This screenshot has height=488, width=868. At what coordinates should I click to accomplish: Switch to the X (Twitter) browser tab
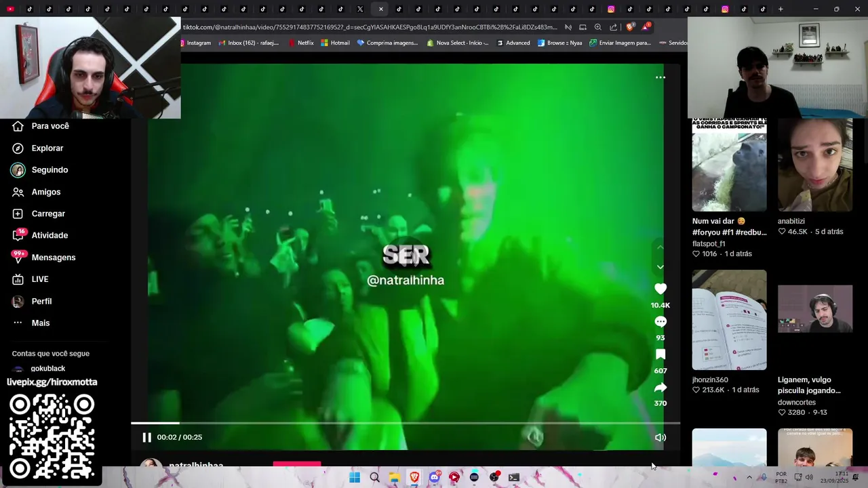pos(360,9)
